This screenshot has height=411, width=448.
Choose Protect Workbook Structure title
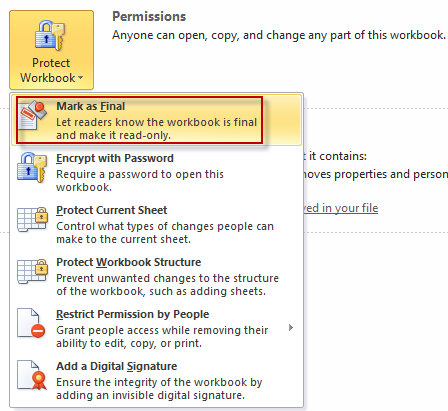pos(128,262)
